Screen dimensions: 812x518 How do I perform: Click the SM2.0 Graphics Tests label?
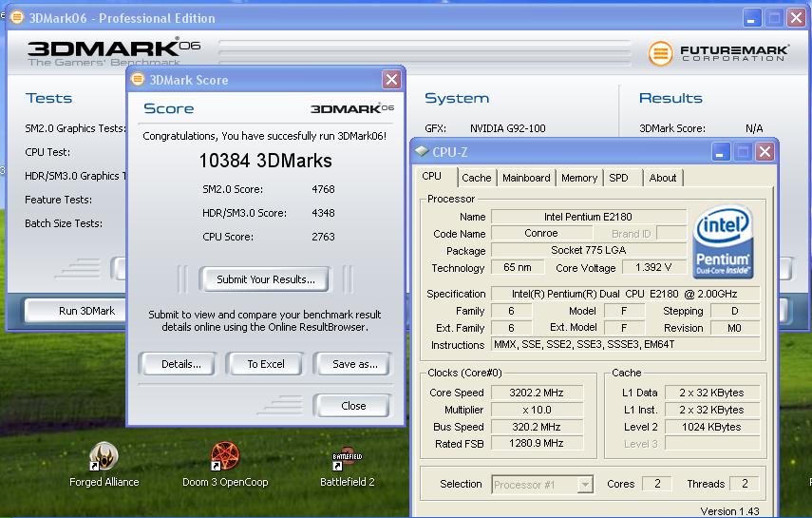coord(75,128)
